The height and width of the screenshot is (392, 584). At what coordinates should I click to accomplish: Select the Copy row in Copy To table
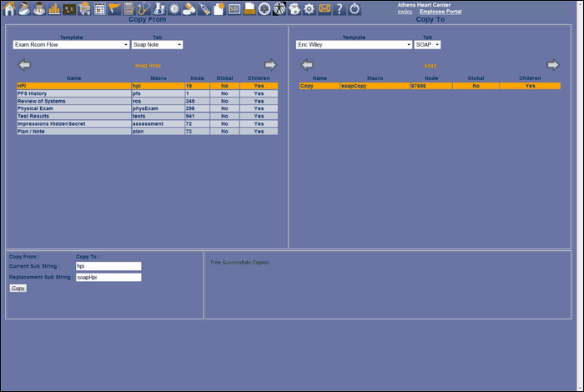pos(430,86)
